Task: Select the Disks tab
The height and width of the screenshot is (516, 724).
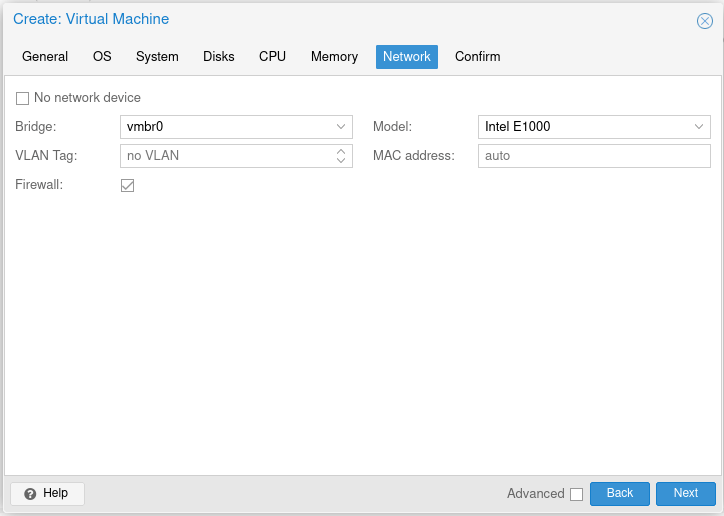Action: pyautogui.click(x=218, y=57)
